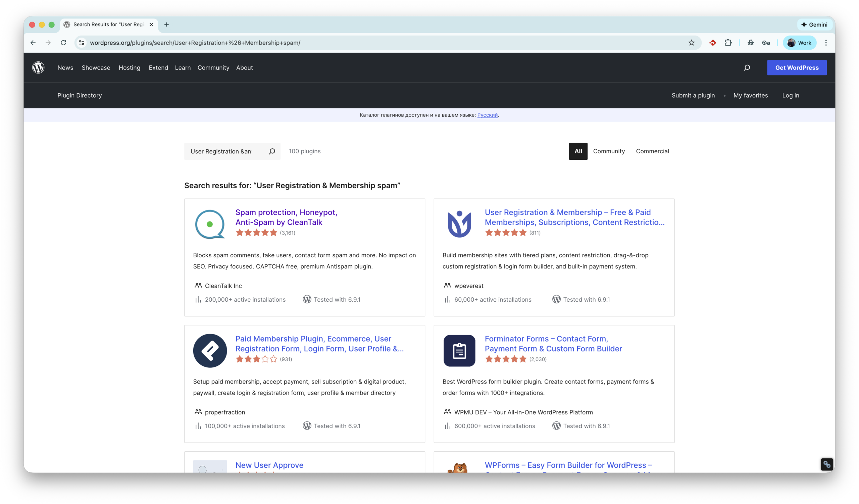Open the Extend navigation menu

pyautogui.click(x=158, y=67)
